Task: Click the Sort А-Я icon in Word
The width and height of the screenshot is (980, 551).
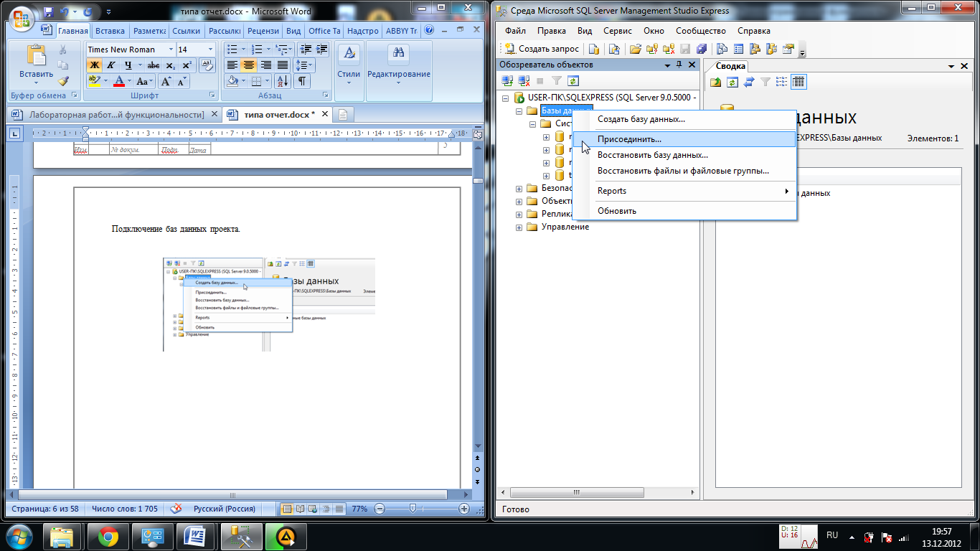Action: (x=282, y=81)
